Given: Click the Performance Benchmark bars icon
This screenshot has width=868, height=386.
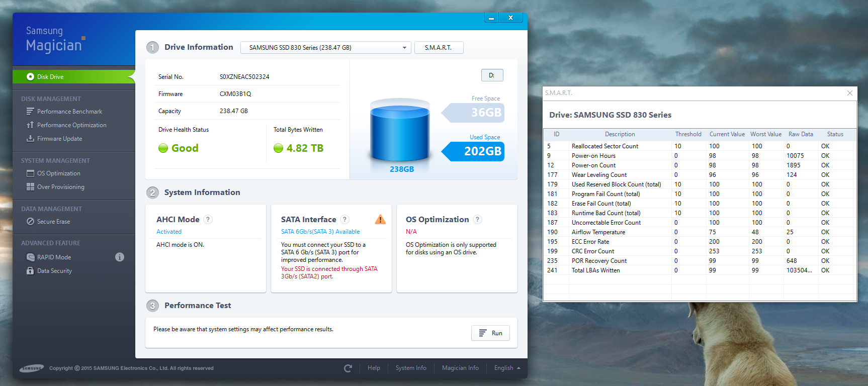Looking at the screenshot, I should coord(30,112).
